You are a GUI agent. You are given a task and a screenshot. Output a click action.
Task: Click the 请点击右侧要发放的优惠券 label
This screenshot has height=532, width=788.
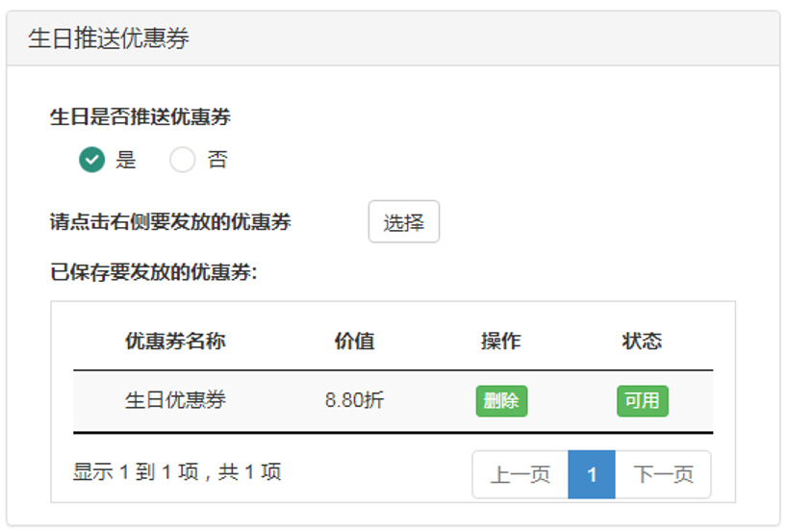point(170,221)
